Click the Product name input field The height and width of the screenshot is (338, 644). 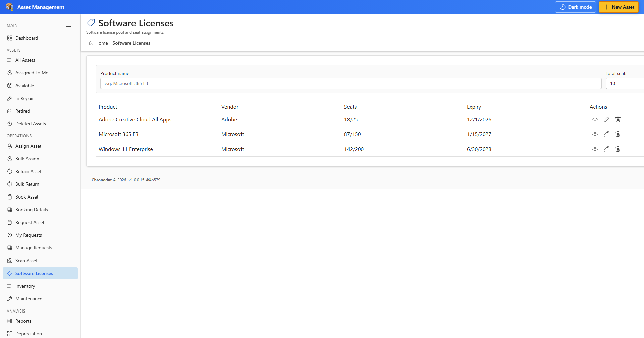pos(351,83)
